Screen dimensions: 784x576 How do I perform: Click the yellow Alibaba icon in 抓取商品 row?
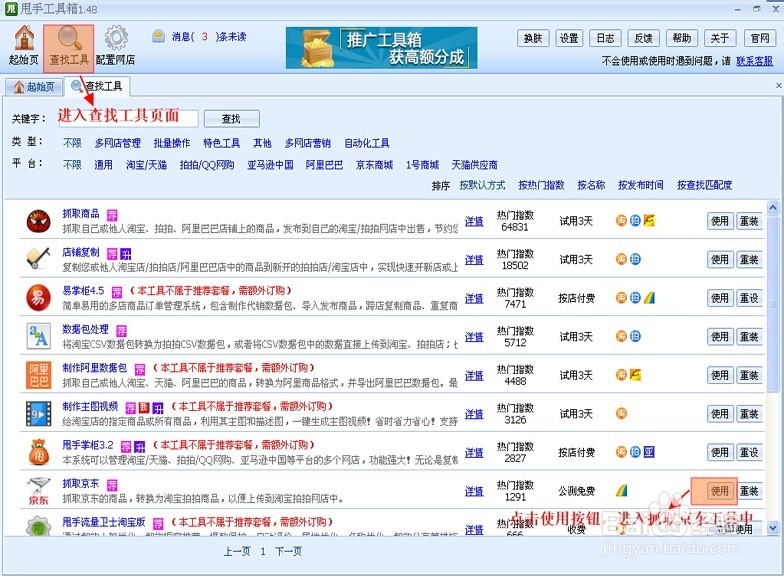pos(649,220)
